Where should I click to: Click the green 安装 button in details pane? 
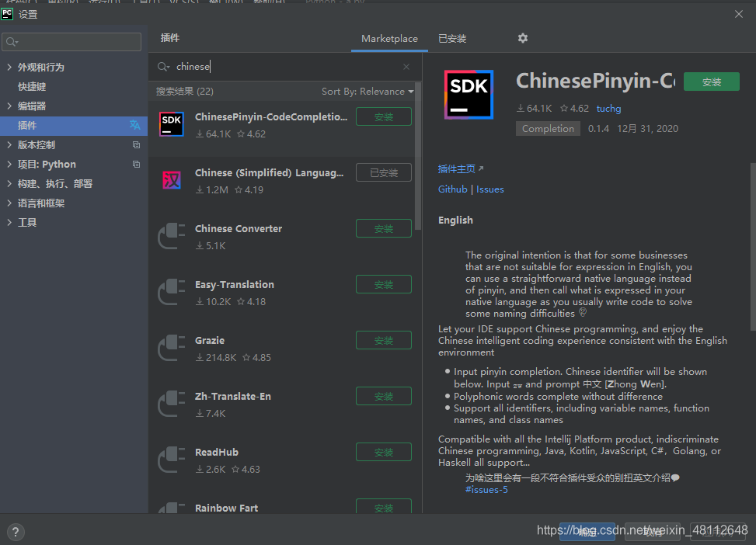pyautogui.click(x=712, y=82)
